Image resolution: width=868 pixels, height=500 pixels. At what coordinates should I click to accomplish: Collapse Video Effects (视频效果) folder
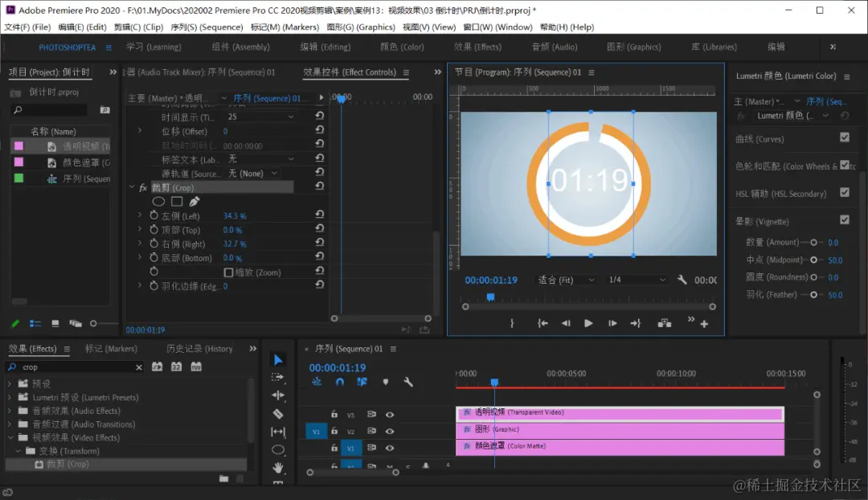tap(10, 437)
